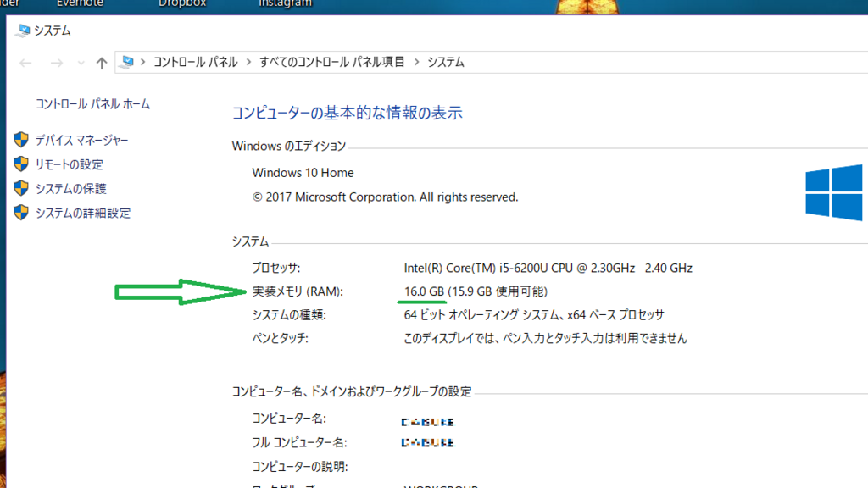The height and width of the screenshot is (488, 868).
Task: Click Windows のエディション section header
Action: point(289,146)
